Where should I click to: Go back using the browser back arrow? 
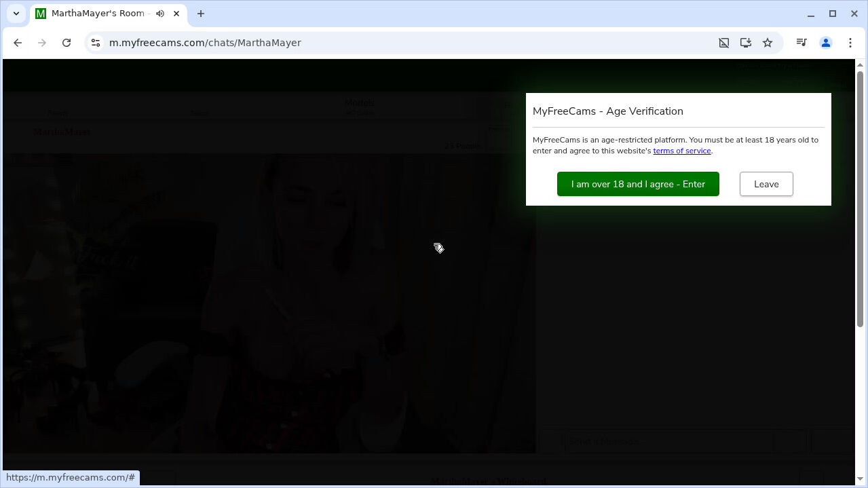[x=18, y=43]
